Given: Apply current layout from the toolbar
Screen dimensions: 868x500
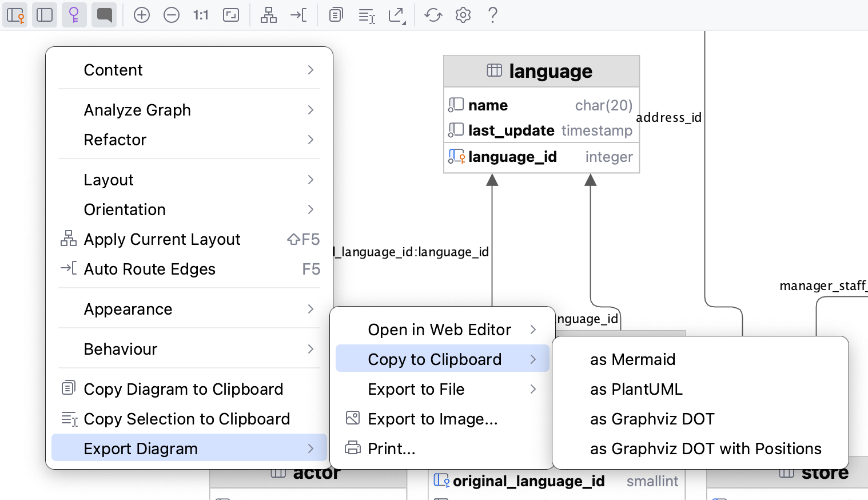Looking at the screenshot, I should (268, 15).
